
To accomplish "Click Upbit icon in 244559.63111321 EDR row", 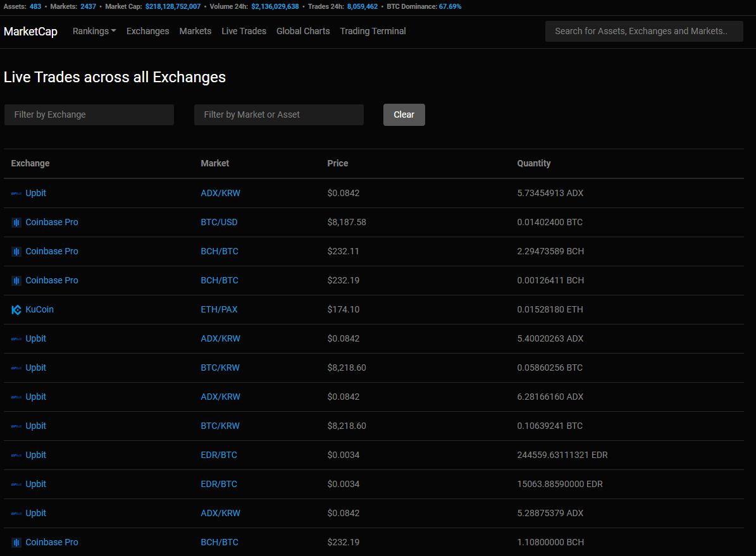I will [x=16, y=455].
